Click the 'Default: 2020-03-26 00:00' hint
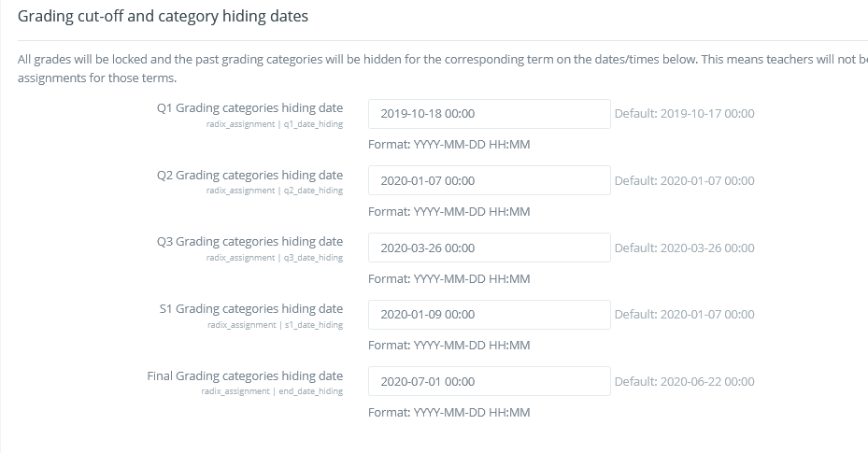Image resolution: width=868 pixels, height=453 pixels. pos(684,248)
